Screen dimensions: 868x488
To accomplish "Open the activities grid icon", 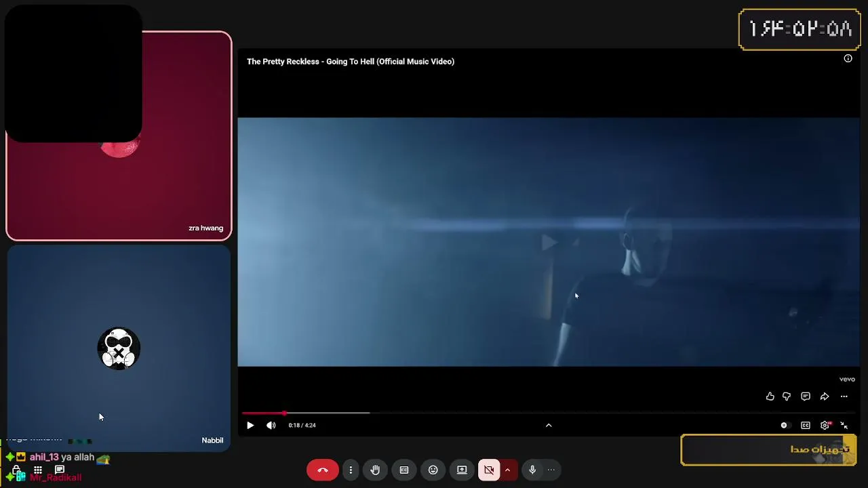I will pos(38,470).
